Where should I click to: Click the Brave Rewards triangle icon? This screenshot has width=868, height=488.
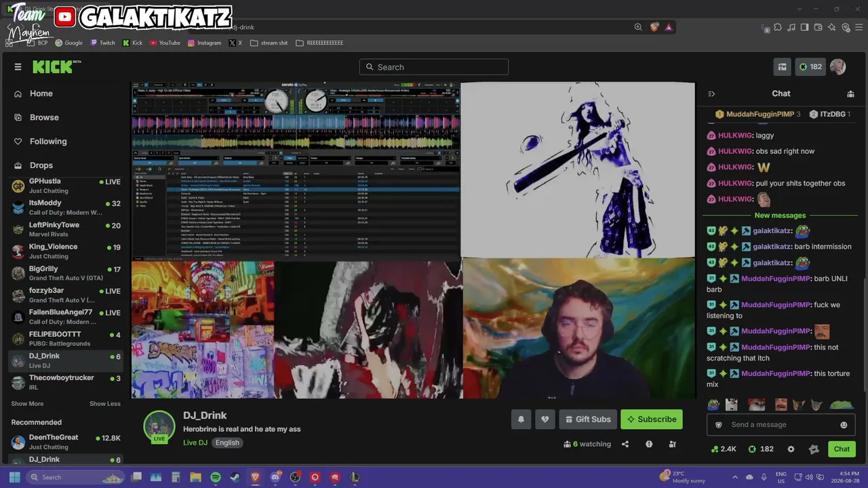tap(669, 27)
